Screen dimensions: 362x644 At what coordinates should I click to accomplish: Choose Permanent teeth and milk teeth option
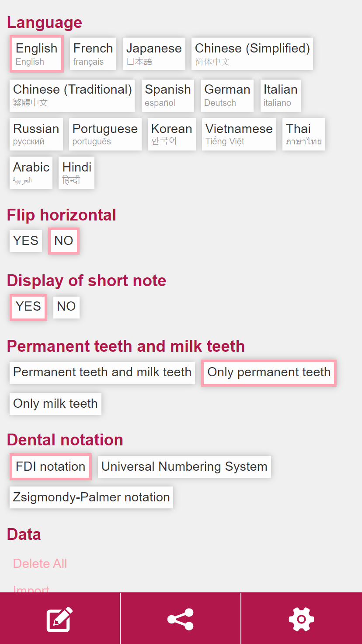click(x=102, y=372)
